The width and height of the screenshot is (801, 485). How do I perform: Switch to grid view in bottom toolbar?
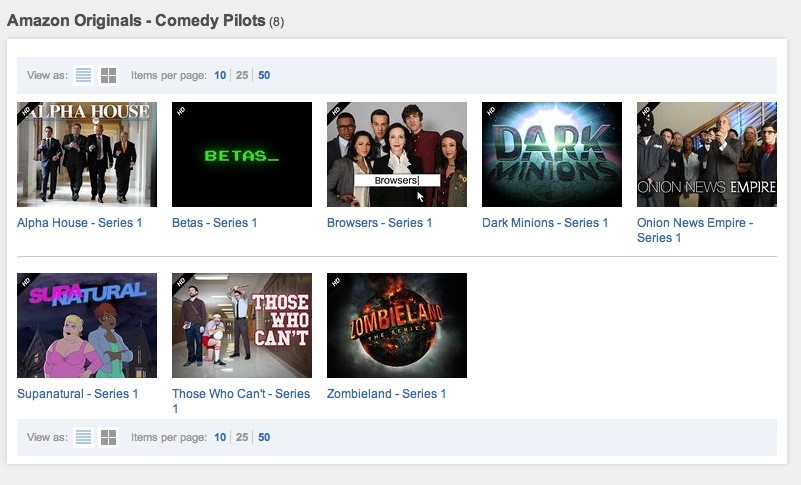tap(108, 437)
